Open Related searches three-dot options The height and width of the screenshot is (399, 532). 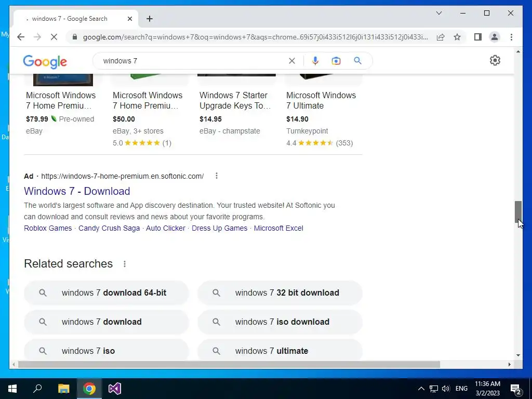click(x=125, y=264)
